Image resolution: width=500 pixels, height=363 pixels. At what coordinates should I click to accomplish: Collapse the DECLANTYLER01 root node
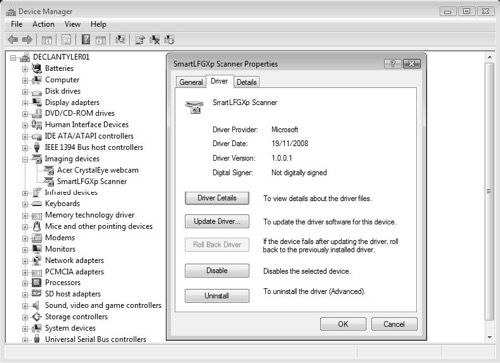click(13, 58)
